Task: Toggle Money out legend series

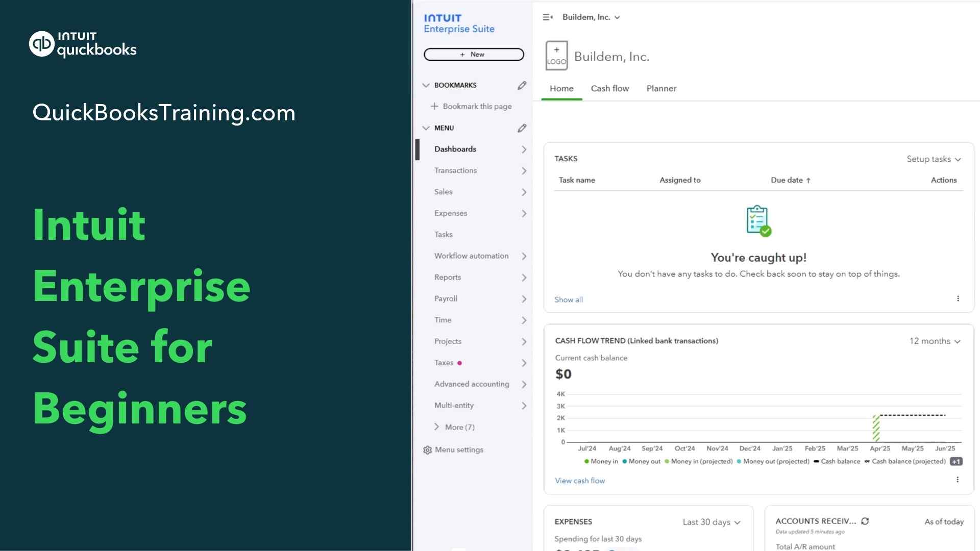Action: coord(642,461)
